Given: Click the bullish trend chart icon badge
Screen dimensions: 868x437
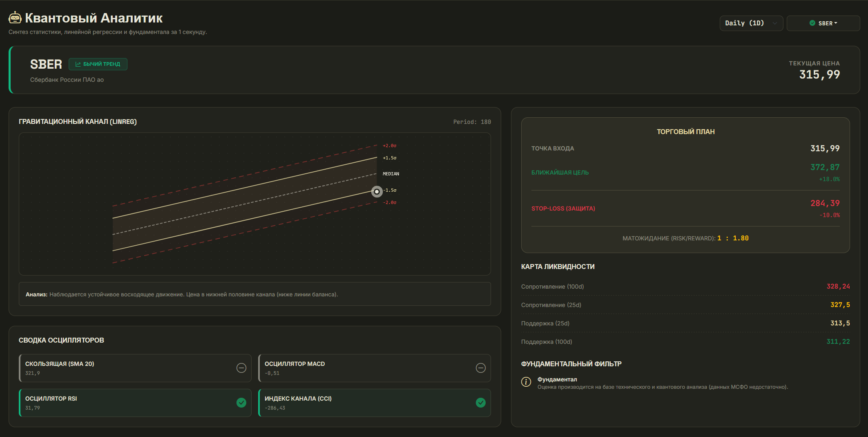Looking at the screenshot, I should click(78, 64).
